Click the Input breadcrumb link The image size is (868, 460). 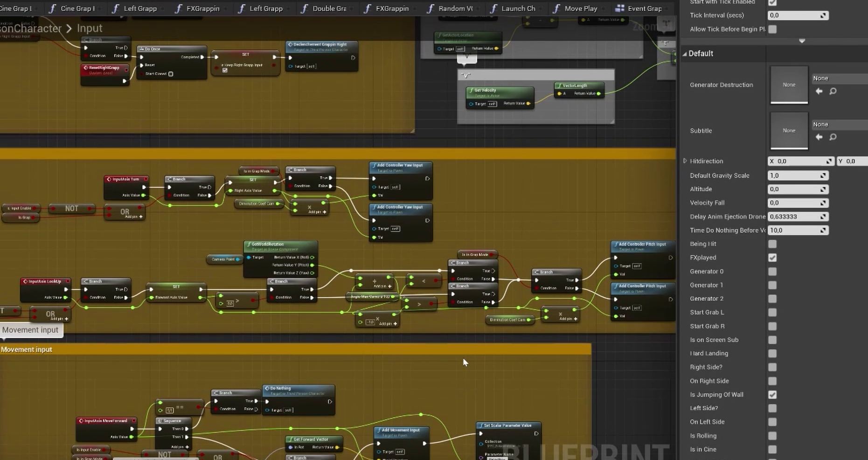point(90,28)
